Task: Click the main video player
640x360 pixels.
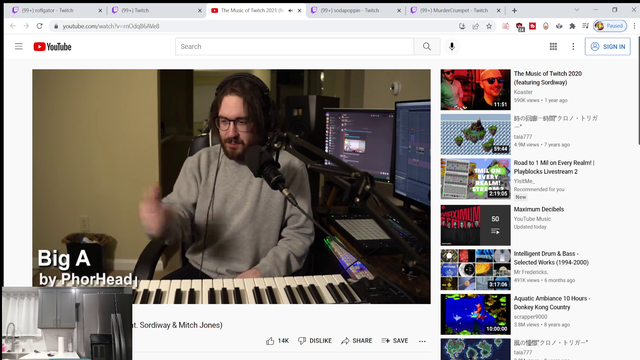Action: point(231,186)
